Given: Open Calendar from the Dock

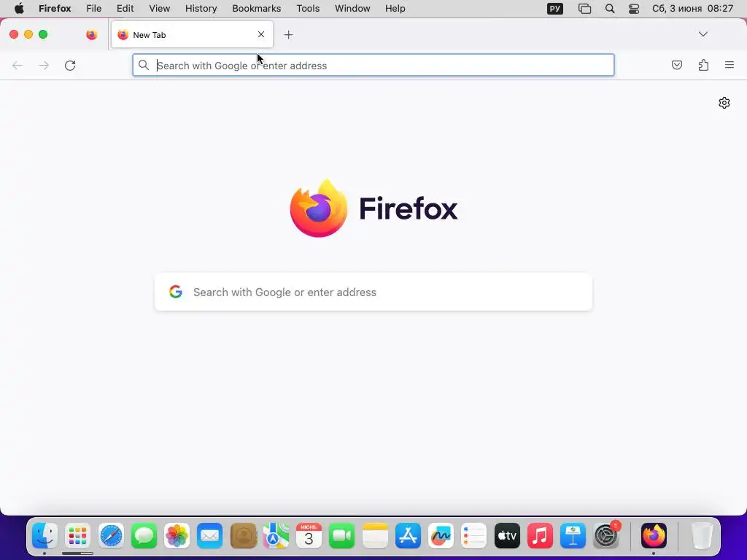Looking at the screenshot, I should (x=309, y=536).
